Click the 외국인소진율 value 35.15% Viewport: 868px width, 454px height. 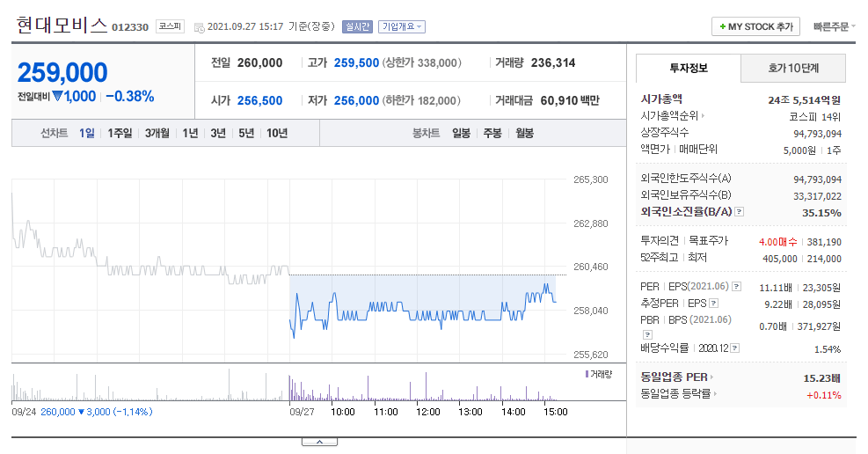[821, 213]
